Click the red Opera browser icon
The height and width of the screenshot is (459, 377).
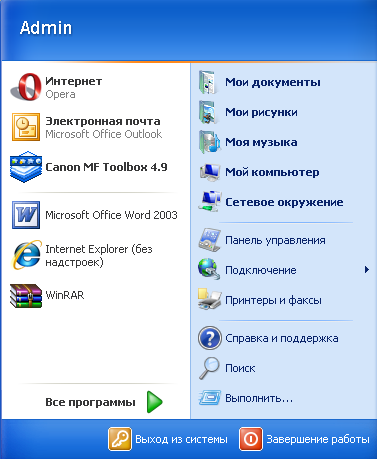(26, 87)
